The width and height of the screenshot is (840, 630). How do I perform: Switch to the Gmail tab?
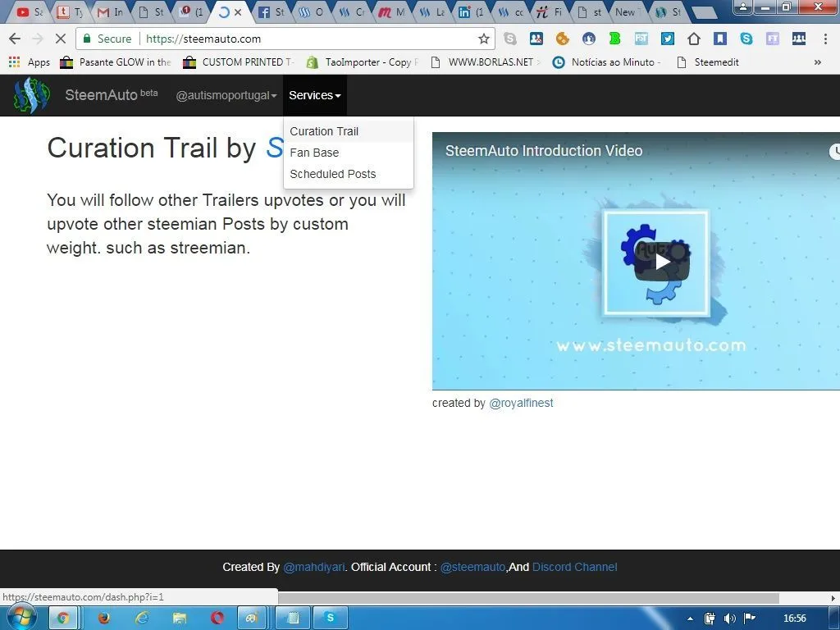111,11
